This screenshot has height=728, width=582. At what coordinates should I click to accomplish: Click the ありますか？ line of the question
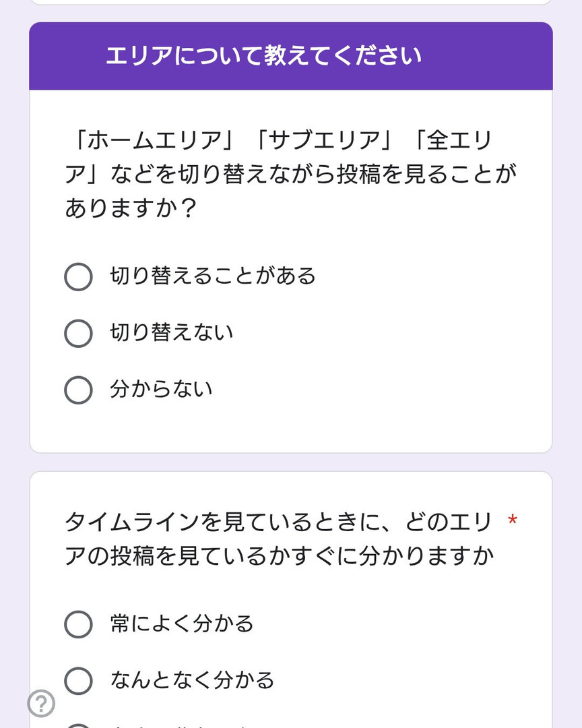coord(131,209)
